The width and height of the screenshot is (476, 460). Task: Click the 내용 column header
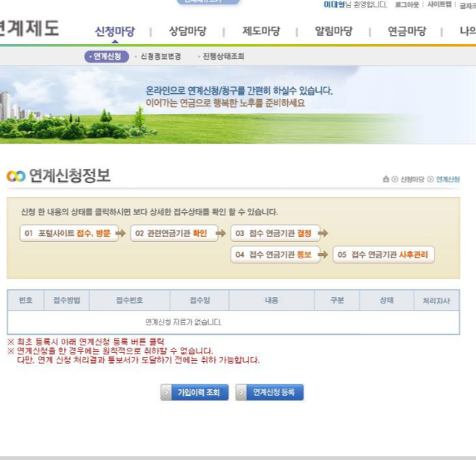click(x=271, y=300)
